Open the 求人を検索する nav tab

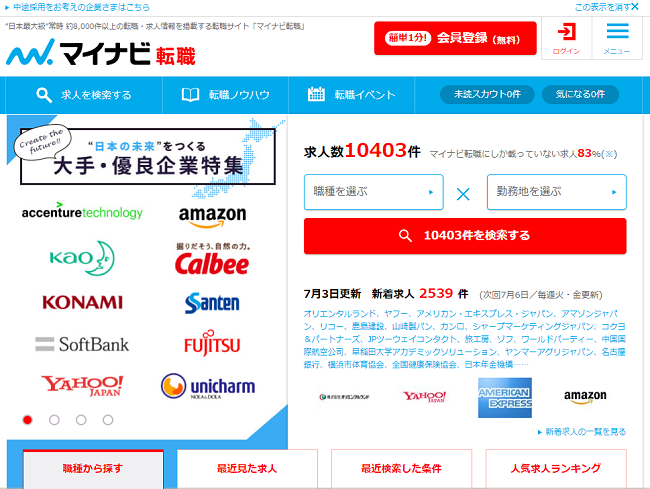point(84,95)
